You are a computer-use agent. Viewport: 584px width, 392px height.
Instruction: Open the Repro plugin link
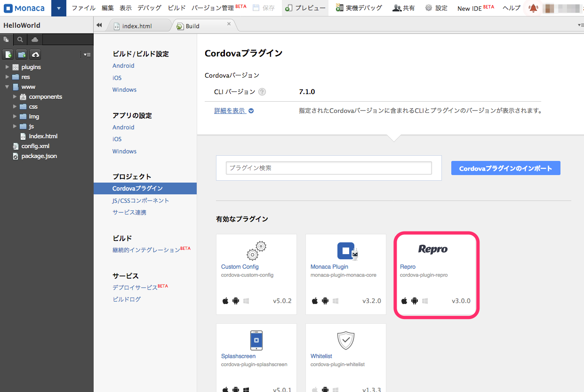point(408,267)
